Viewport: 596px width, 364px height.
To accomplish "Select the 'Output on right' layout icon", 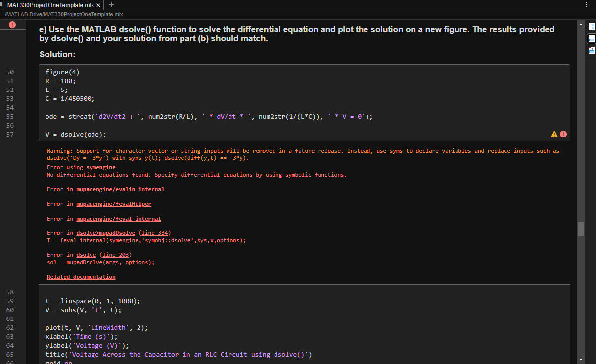I will point(591,26).
